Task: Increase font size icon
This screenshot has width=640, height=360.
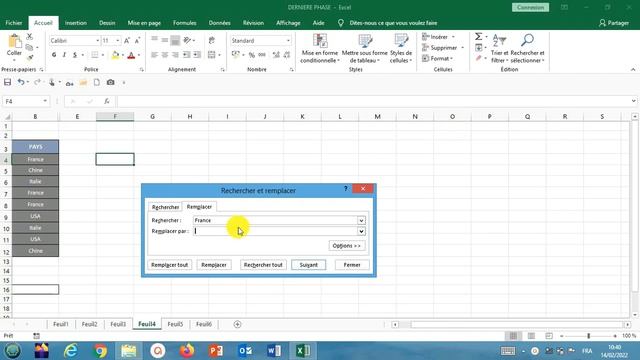Action: pos(127,41)
